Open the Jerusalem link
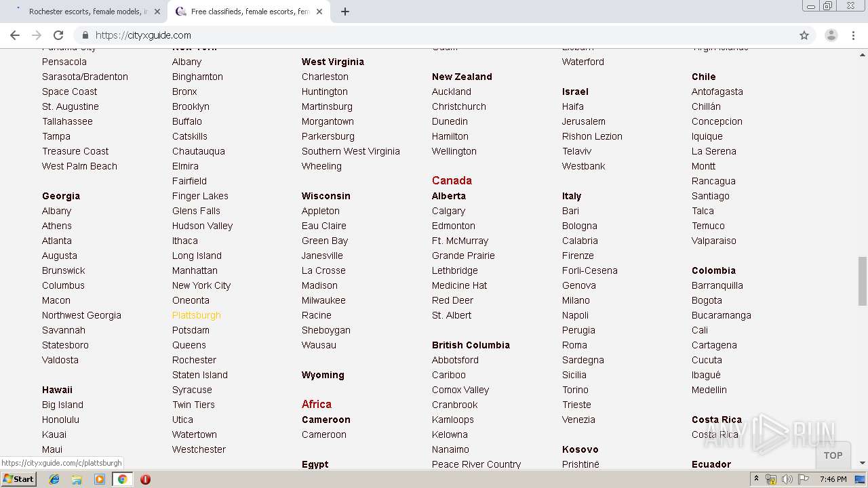Screen dimensions: 868x488 point(583,121)
